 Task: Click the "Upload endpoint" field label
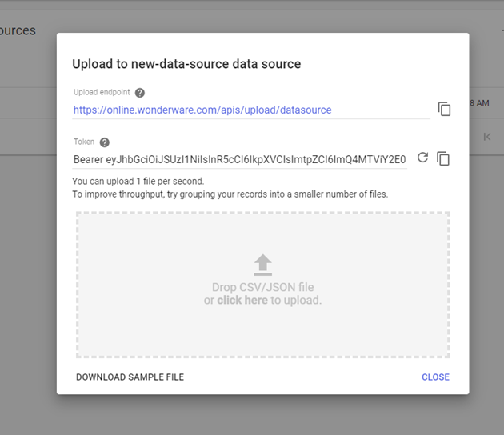coord(102,92)
